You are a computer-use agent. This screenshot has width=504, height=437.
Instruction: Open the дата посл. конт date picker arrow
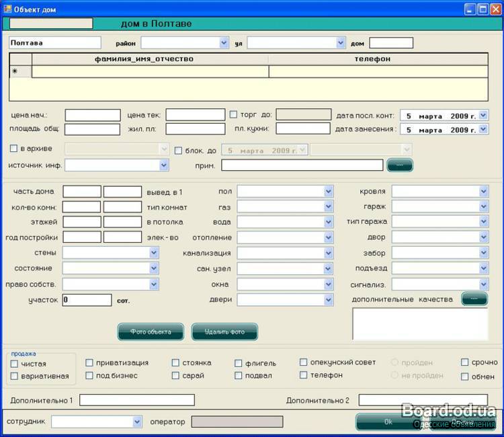point(483,116)
